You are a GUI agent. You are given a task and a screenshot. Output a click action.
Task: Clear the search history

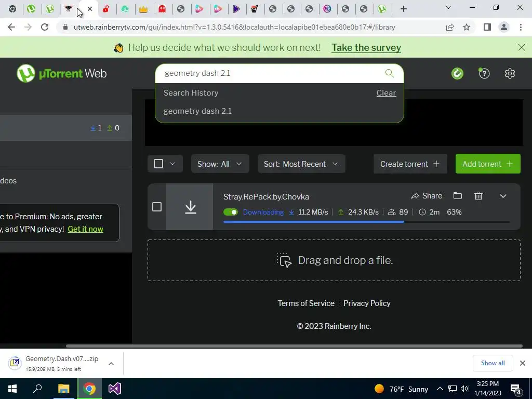(386, 92)
